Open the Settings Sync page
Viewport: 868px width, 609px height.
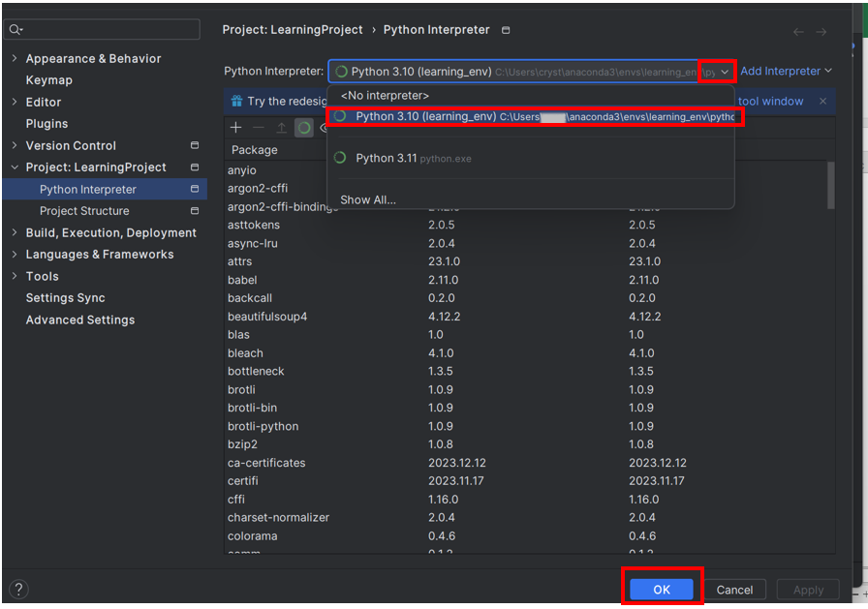click(x=65, y=298)
